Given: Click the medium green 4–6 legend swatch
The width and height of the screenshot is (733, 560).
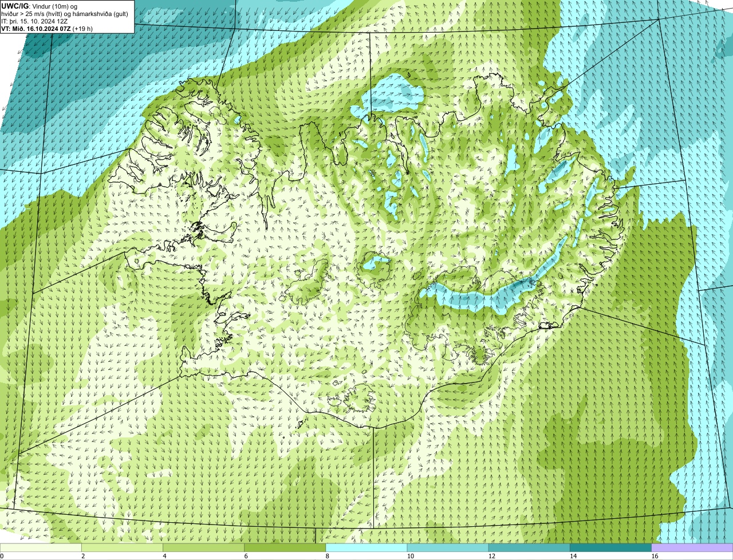Looking at the screenshot, I should [203, 548].
